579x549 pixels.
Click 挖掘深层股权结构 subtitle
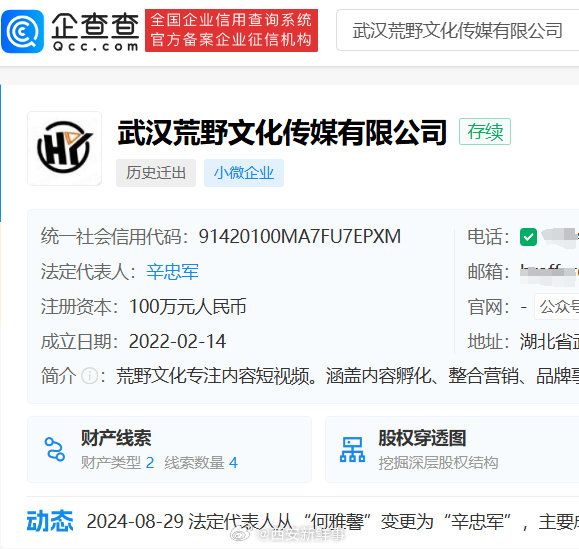[x=438, y=463]
